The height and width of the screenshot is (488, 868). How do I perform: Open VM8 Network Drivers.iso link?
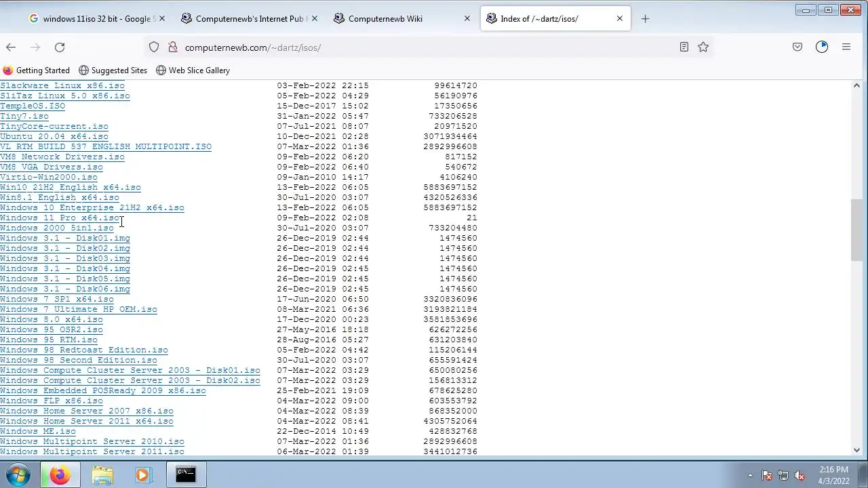[62, 157]
